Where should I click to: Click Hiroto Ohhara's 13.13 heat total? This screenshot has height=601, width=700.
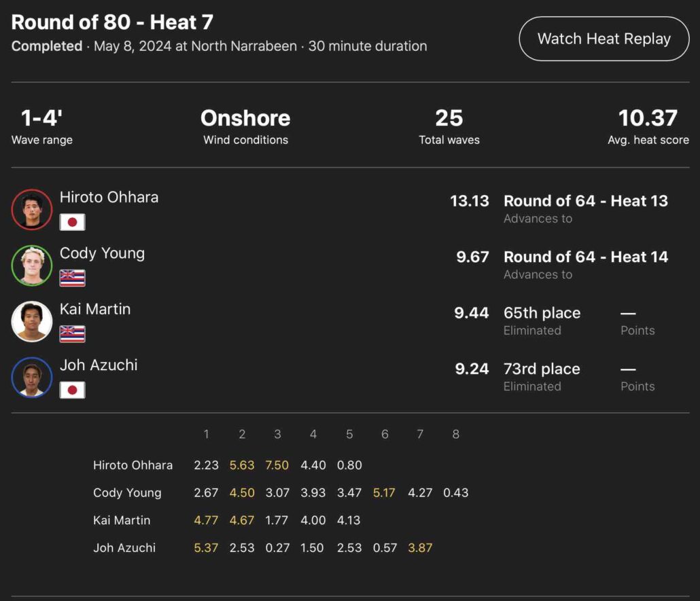470,201
